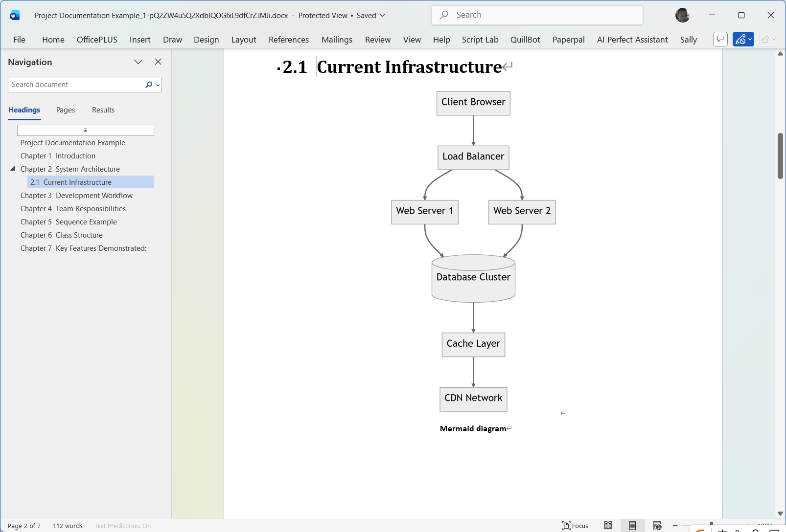Open the References ribbon tab
The height and width of the screenshot is (532, 786).
pyautogui.click(x=288, y=40)
